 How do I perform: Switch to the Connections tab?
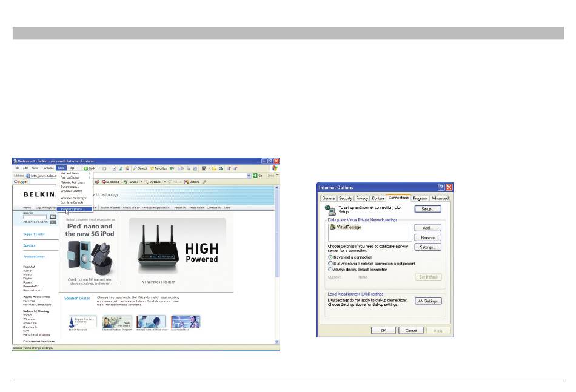click(398, 198)
